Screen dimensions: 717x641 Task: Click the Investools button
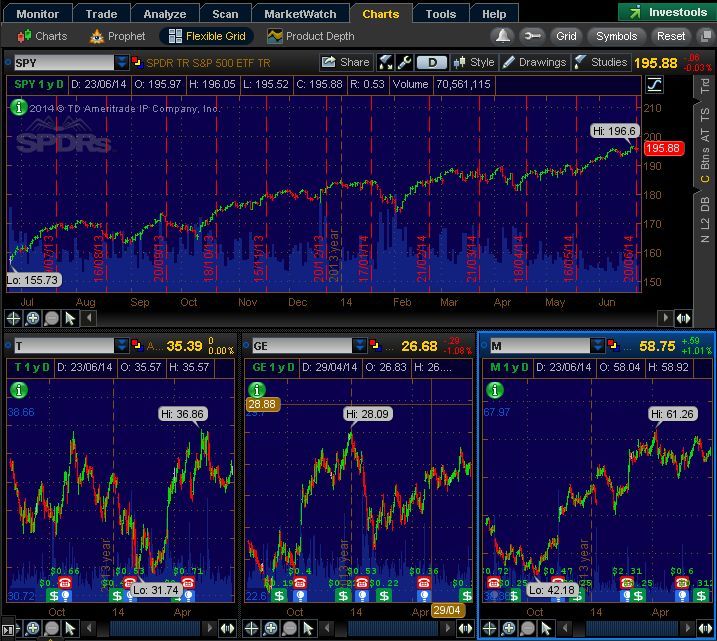point(667,12)
